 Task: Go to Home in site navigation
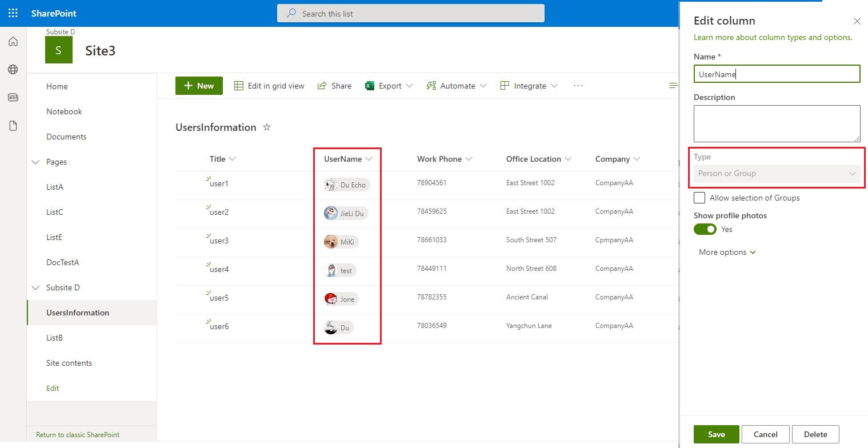(x=57, y=86)
